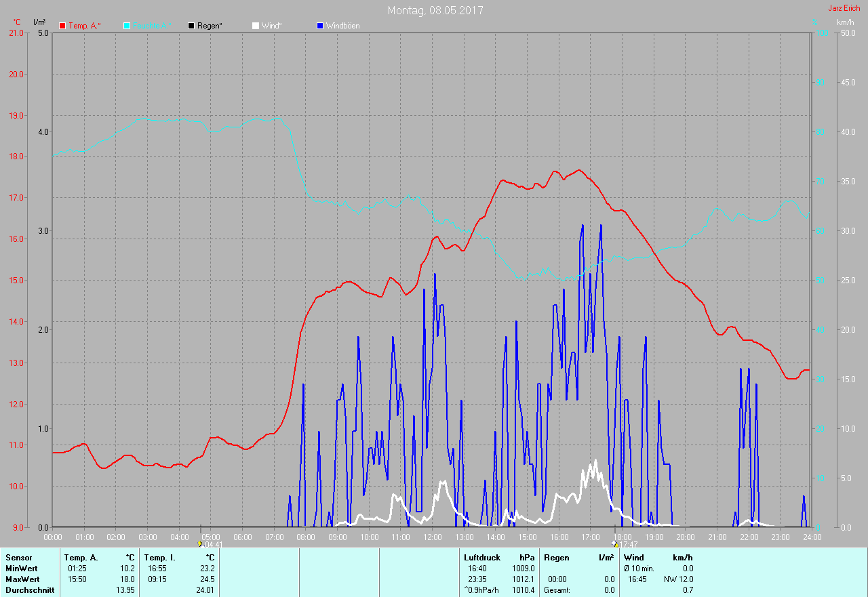The width and height of the screenshot is (868, 597).
Task: Click the Windböen legend label
Action: (342, 26)
